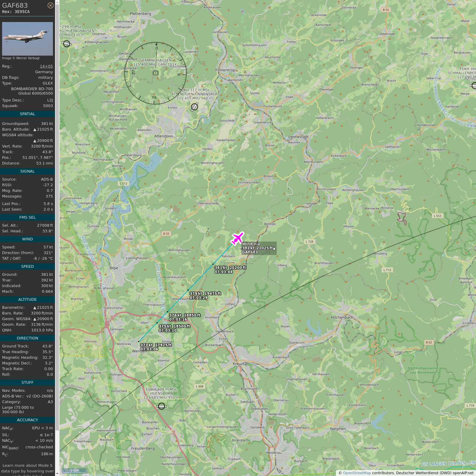This screenshot has height=476, width=476.
Task: Click the glider symbol west of L 553
Action: 402,218
